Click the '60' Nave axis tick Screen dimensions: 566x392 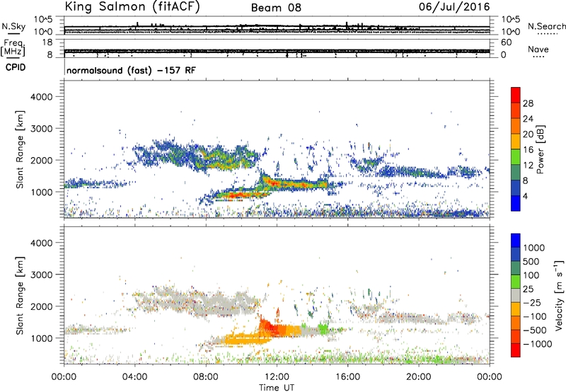[x=507, y=42]
